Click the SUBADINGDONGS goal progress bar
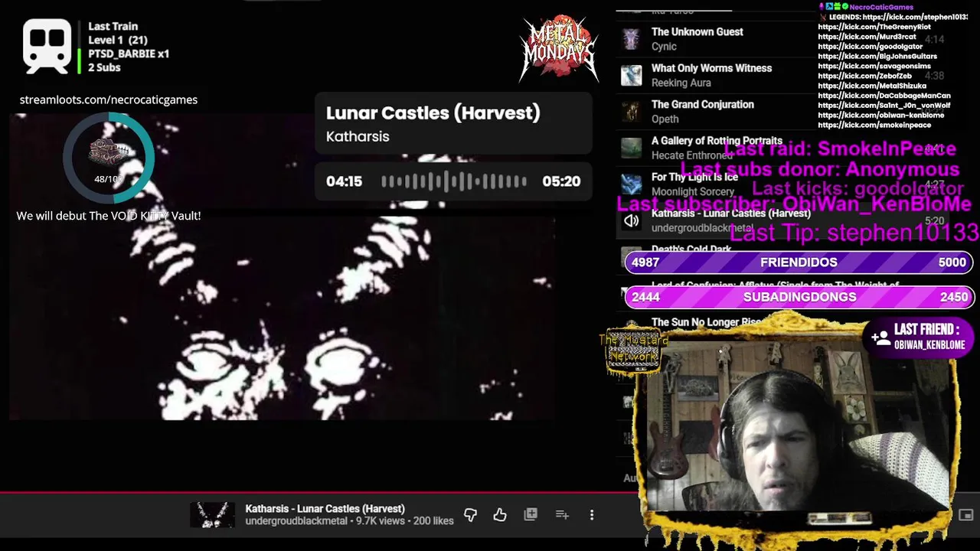980x551 pixels. tap(799, 297)
